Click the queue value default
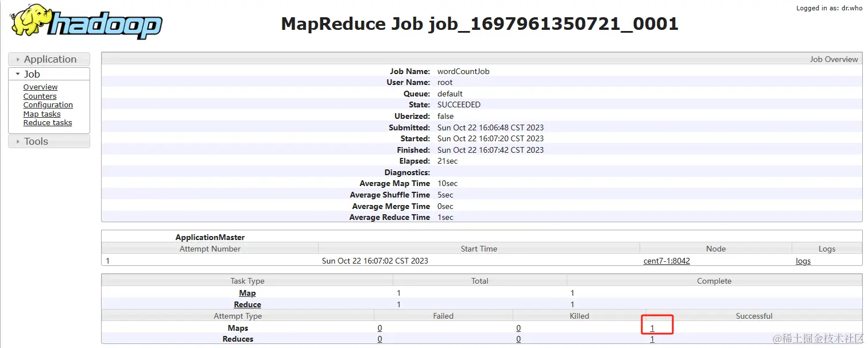The image size is (868, 348). click(x=450, y=94)
